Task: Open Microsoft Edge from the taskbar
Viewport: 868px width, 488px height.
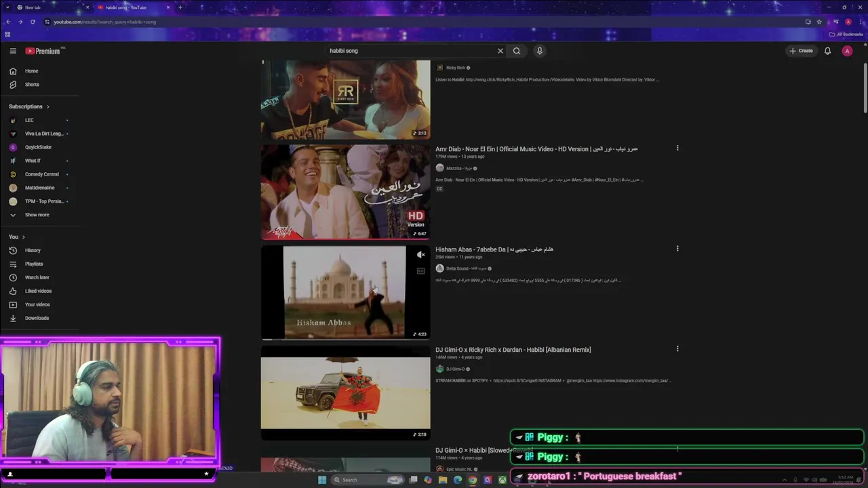Action: click(x=458, y=480)
